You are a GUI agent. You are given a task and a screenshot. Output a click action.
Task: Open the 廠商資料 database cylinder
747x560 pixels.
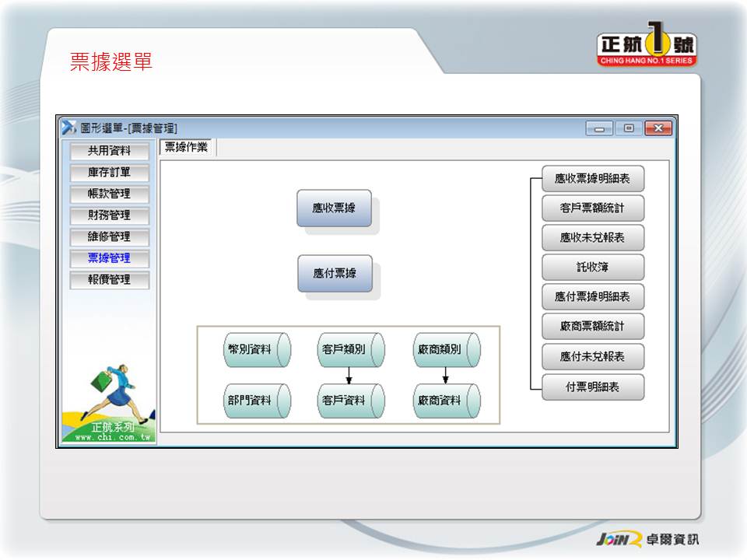446,401
